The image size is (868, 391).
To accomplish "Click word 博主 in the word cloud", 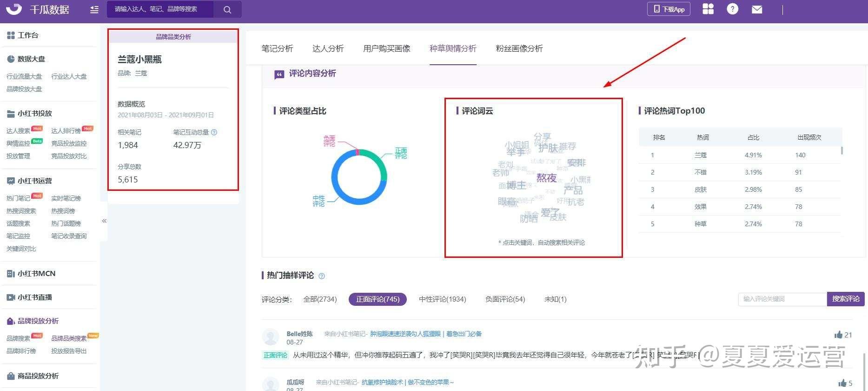I will click(516, 185).
